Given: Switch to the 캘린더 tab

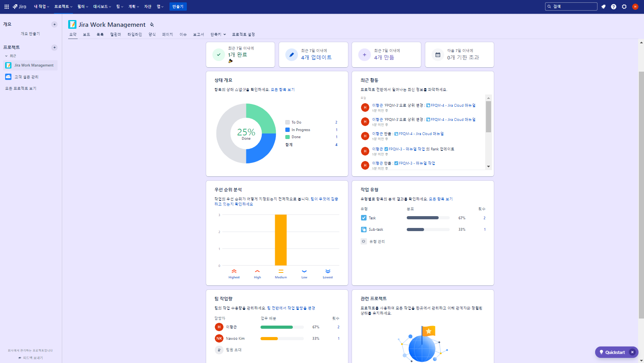Looking at the screenshot, I should pyautogui.click(x=115, y=34).
